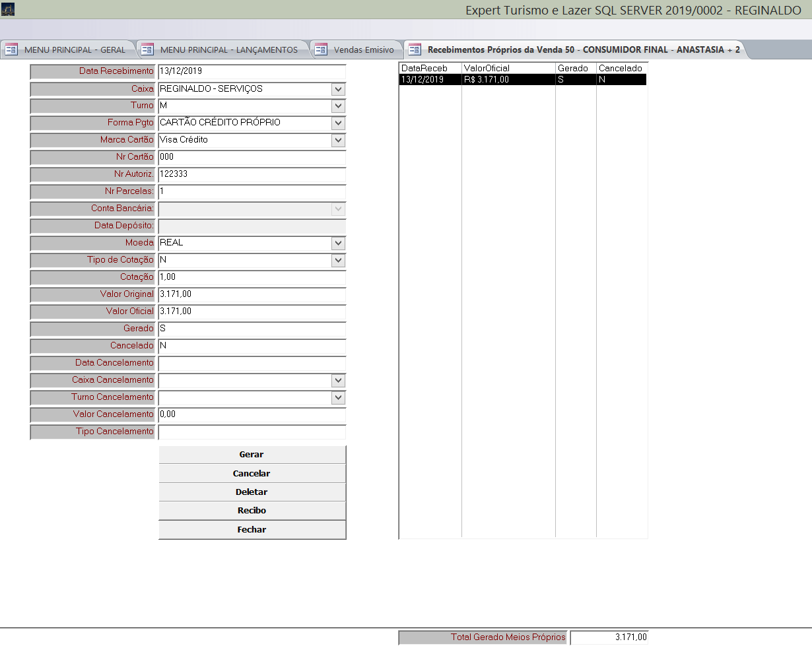Click the app icon in the title bar
This screenshot has height=648, width=812.
pos(8,10)
